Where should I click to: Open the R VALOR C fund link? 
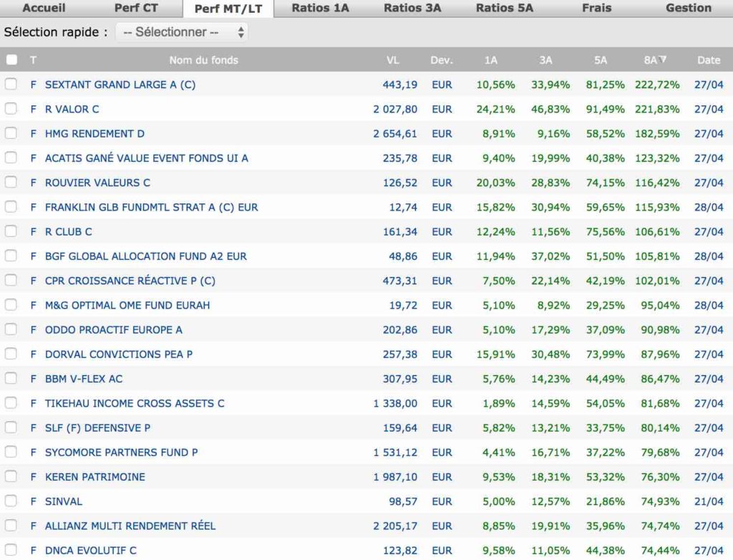(x=72, y=109)
